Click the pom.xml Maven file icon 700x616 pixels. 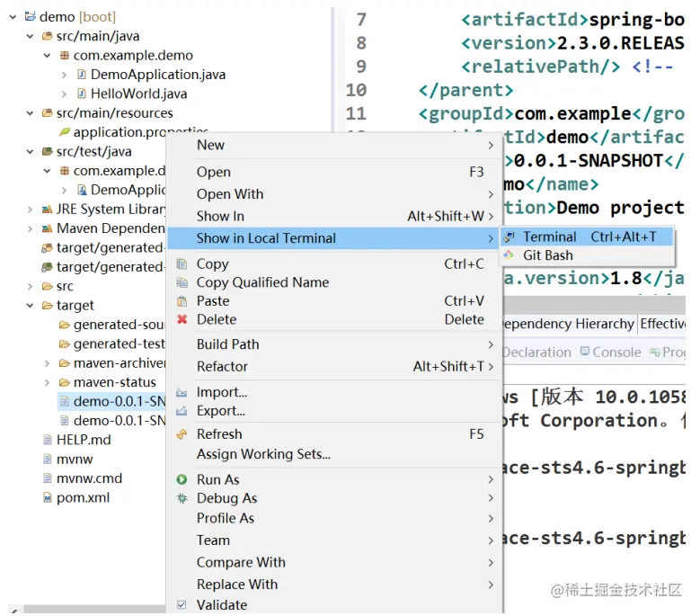pos(47,497)
